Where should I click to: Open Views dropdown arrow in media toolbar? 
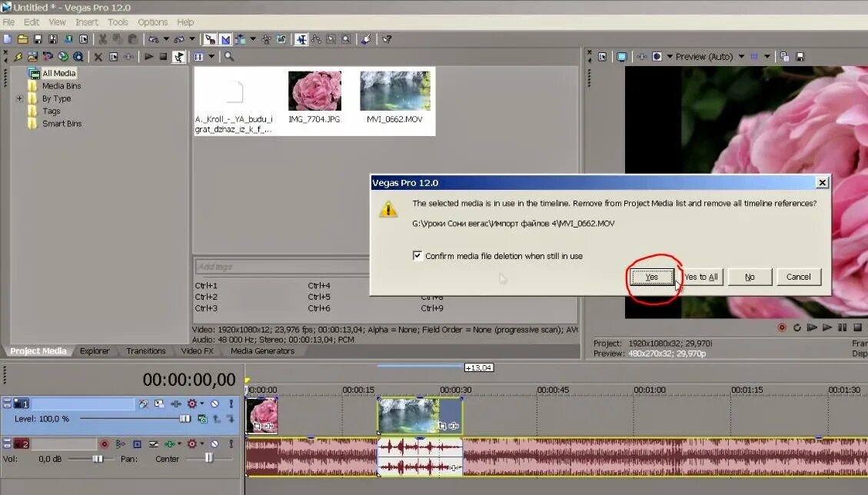coord(211,56)
